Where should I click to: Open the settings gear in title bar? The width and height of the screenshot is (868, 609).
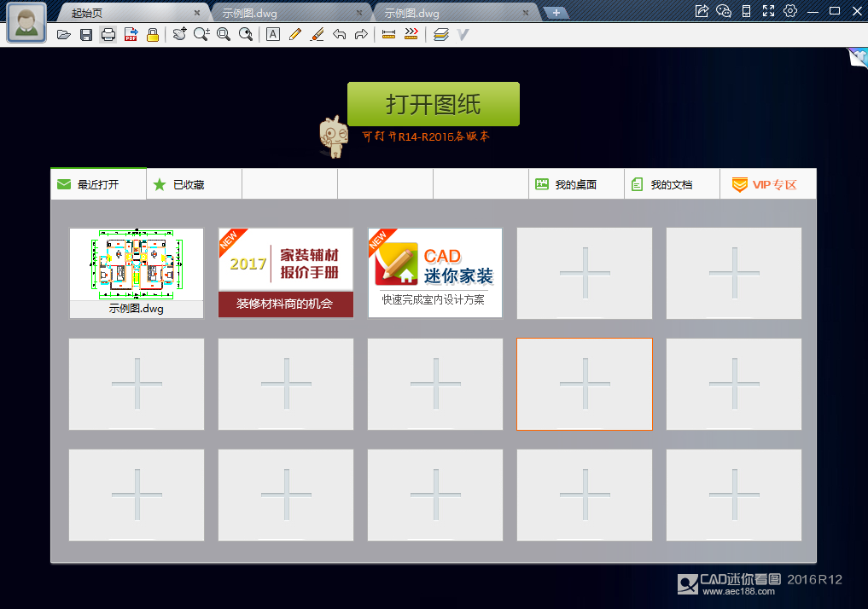790,11
